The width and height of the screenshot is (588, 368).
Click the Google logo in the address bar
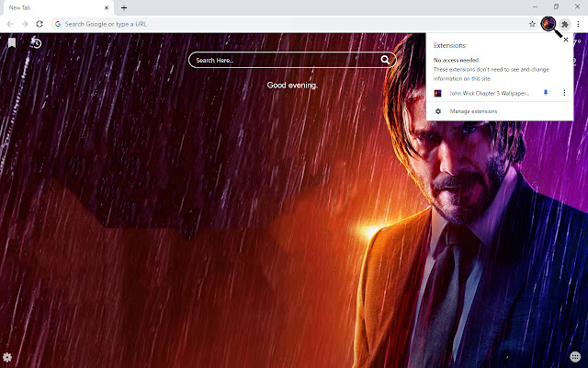click(58, 24)
